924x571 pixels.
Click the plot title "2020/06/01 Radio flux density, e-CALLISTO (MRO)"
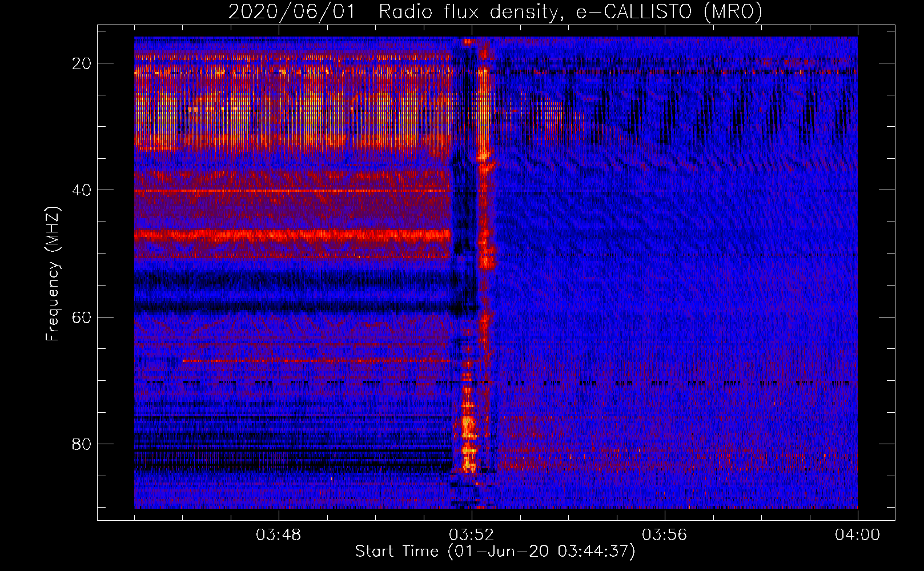pos(495,11)
